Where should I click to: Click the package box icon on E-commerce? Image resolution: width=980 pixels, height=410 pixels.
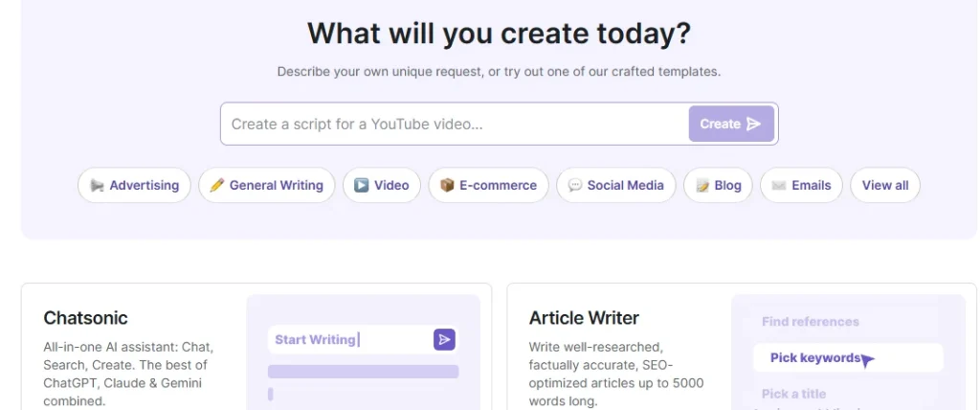447,185
